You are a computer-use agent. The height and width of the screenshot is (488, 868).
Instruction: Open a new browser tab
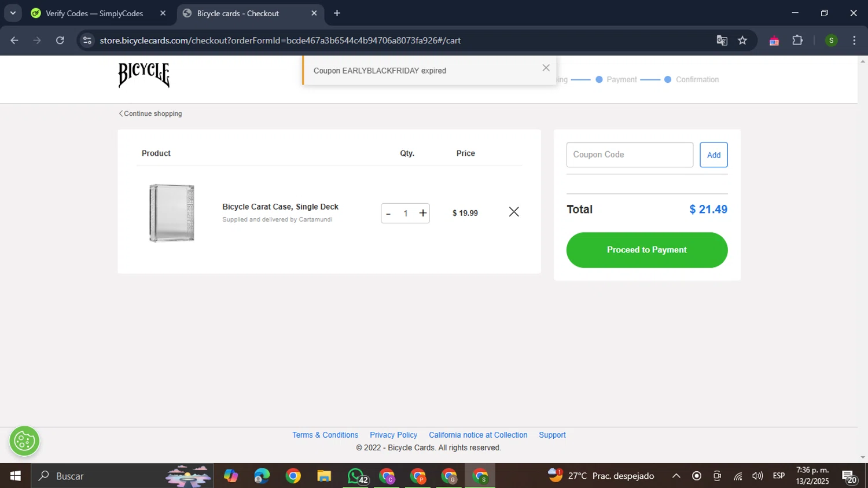tap(337, 13)
